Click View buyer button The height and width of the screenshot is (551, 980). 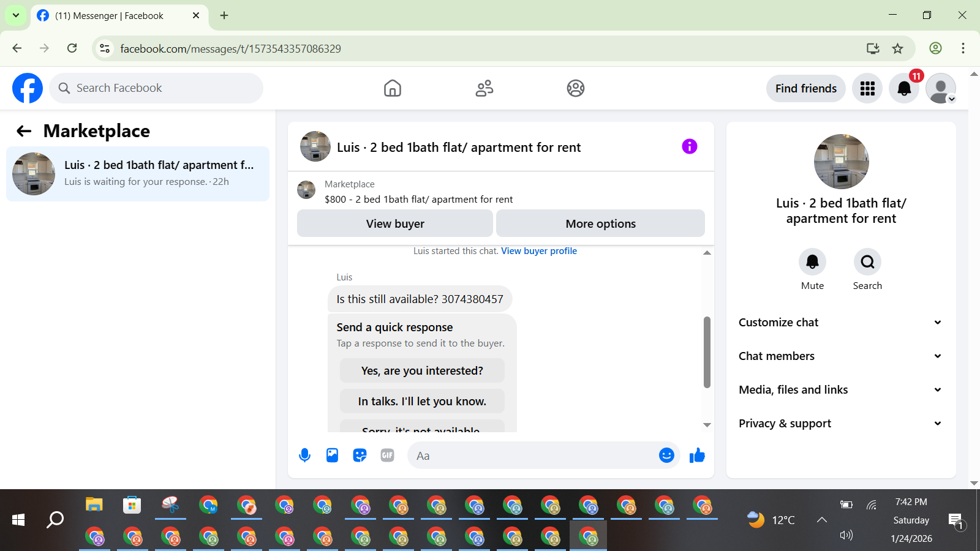coord(395,223)
